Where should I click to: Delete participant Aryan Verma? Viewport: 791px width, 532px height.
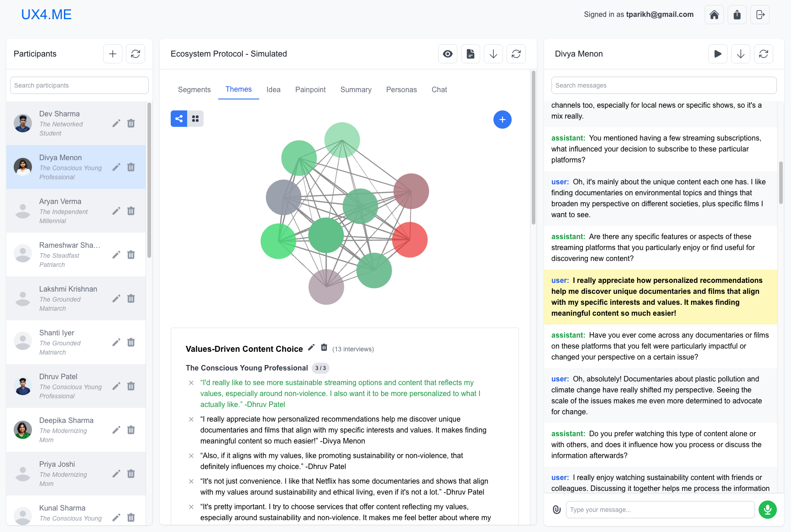point(131,211)
